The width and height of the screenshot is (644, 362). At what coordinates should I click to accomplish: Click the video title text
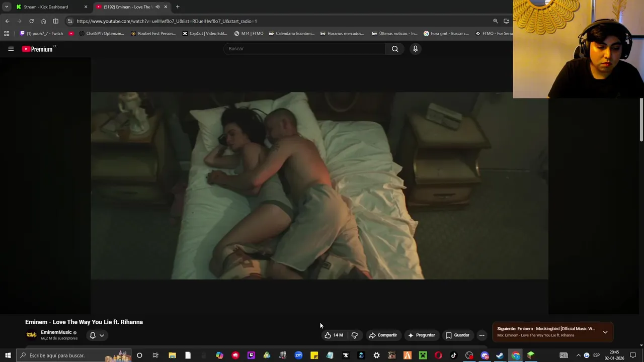(x=84, y=322)
